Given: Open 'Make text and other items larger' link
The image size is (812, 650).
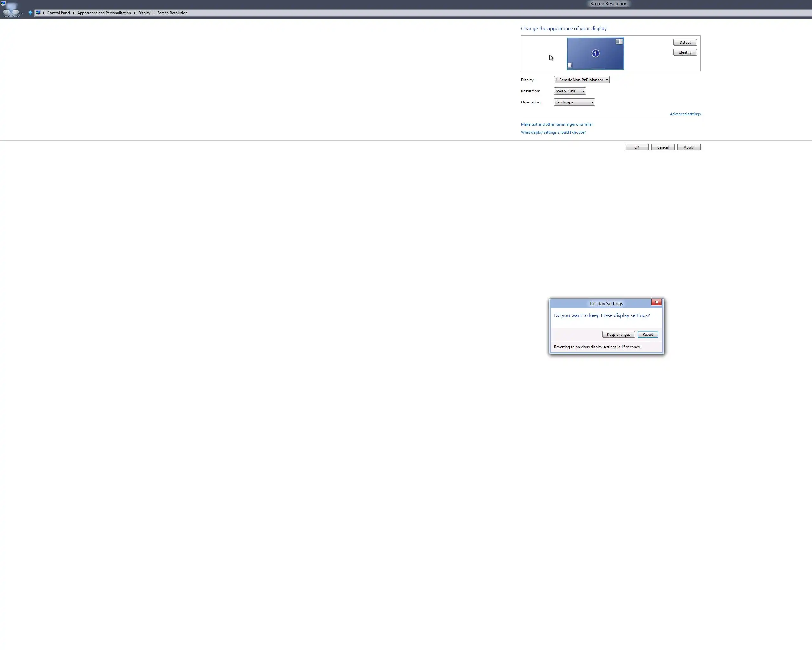Looking at the screenshot, I should click(x=556, y=124).
